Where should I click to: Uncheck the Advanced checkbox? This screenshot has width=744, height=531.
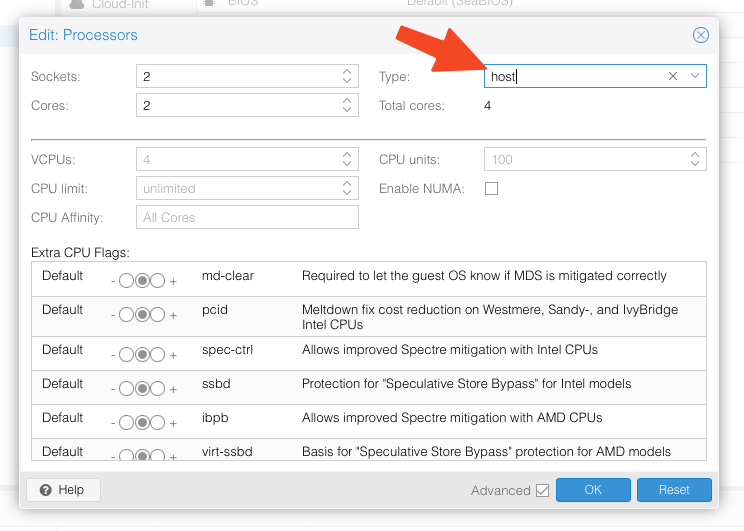click(542, 490)
